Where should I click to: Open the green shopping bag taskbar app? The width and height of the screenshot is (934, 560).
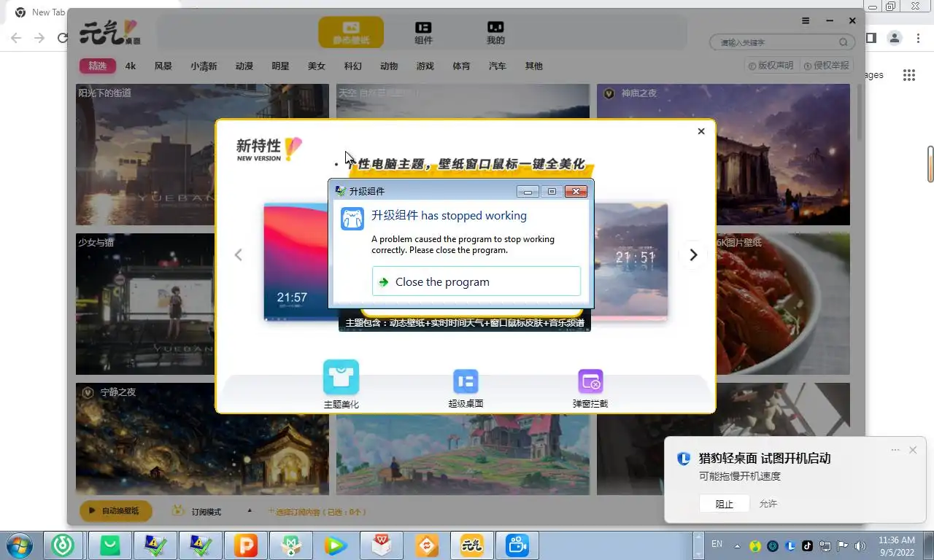[110, 545]
